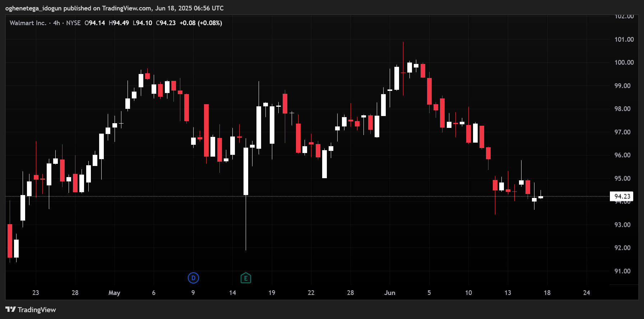Image resolution: width=644 pixels, height=319 pixels.
Task: Click the 97.00 price axis label
Action: pyautogui.click(x=622, y=132)
